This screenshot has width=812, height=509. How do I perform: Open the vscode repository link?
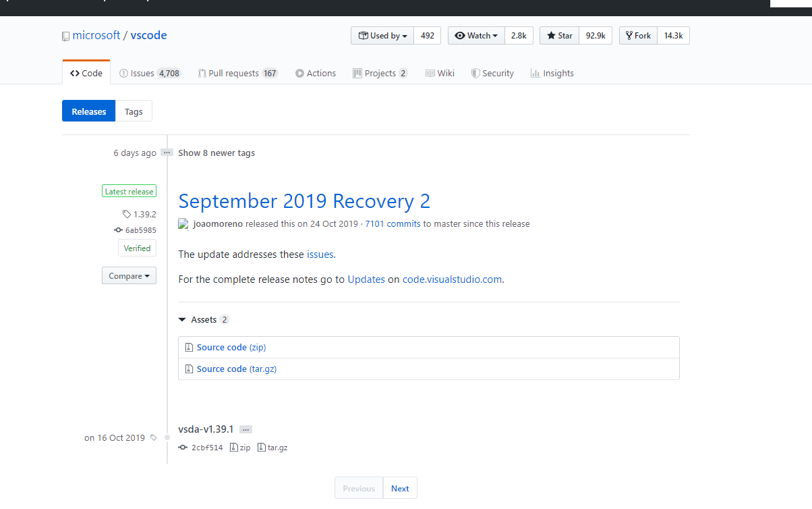(148, 35)
